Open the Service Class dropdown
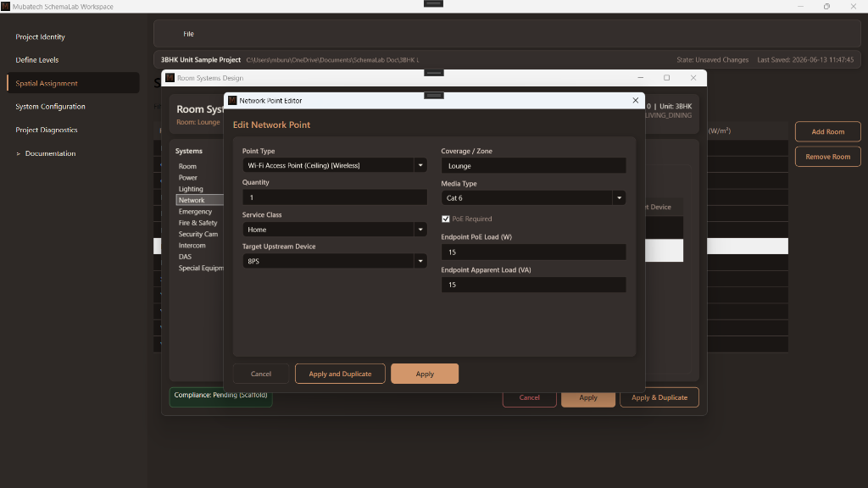Image resolution: width=868 pixels, height=488 pixels. tap(420, 229)
